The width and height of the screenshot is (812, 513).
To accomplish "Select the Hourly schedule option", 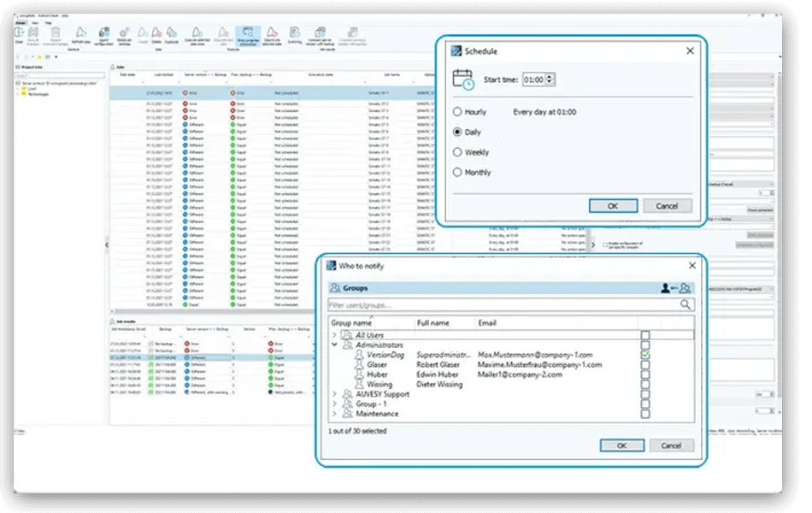I will point(458,112).
